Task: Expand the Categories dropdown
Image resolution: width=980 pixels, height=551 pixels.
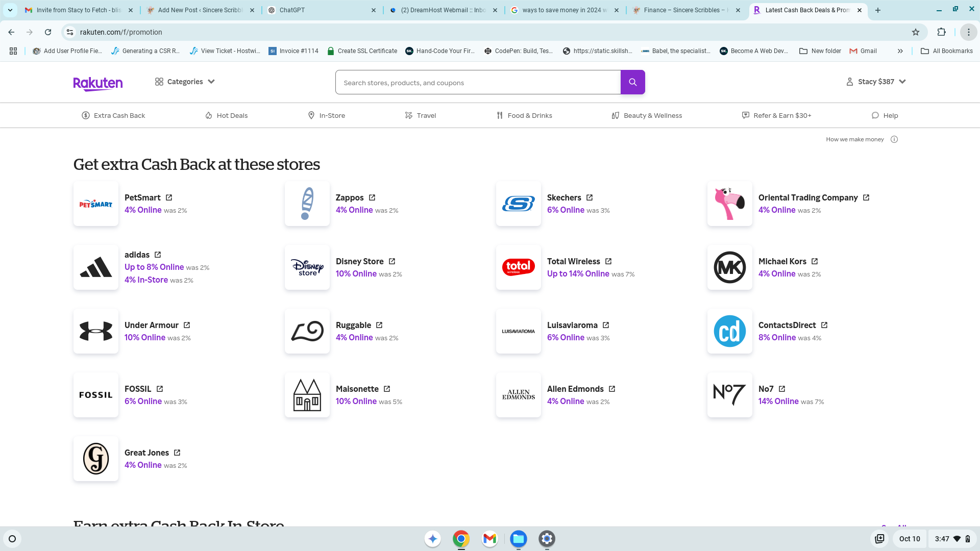Action: pos(185,82)
